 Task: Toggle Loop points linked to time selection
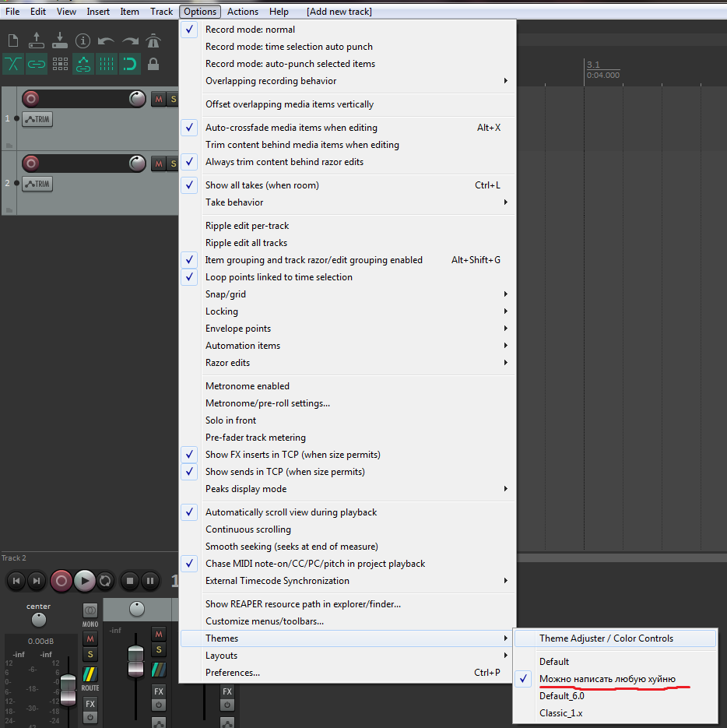point(347,276)
